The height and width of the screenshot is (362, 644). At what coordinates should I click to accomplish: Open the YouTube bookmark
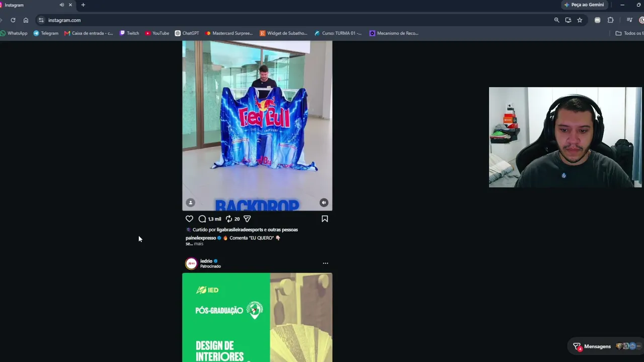pos(157,33)
